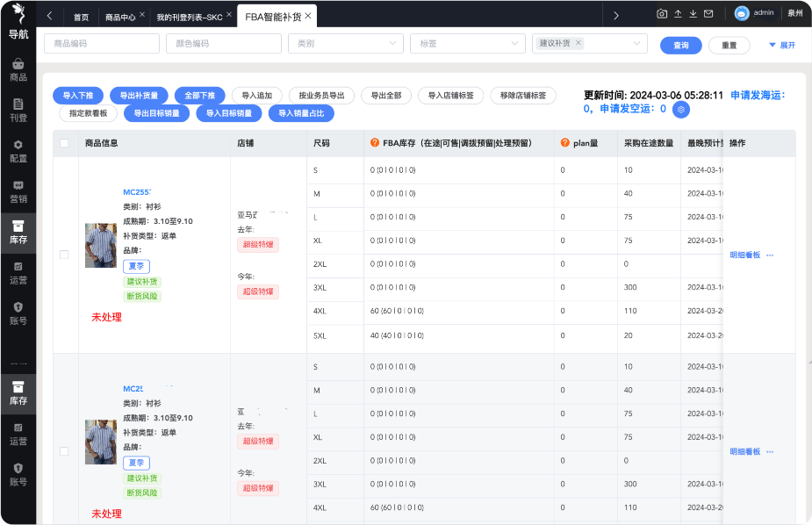Click the 商品编码 input field
The width and height of the screenshot is (812, 525).
coord(101,44)
